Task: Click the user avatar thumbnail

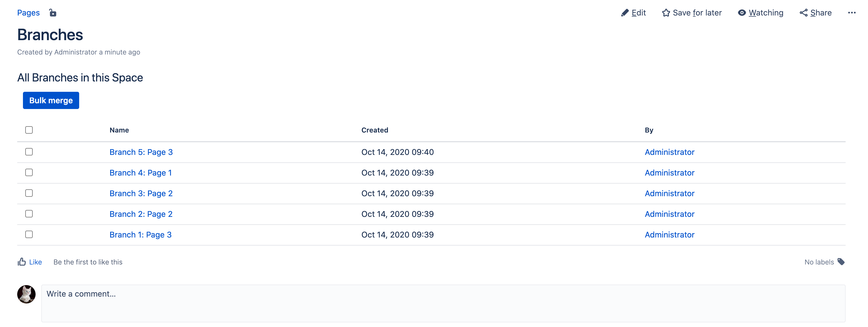Action: point(26,294)
